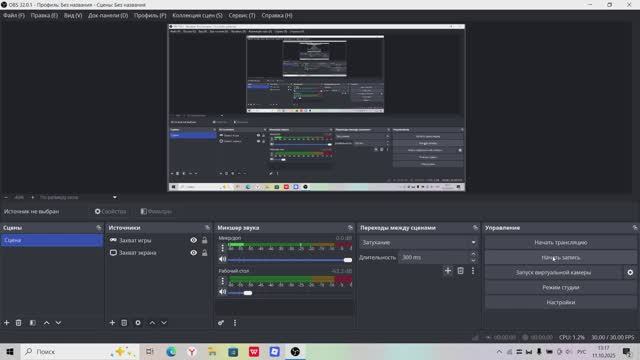Move scene down with arrow icon
640x360 pixels.
[x=58, y=322]
